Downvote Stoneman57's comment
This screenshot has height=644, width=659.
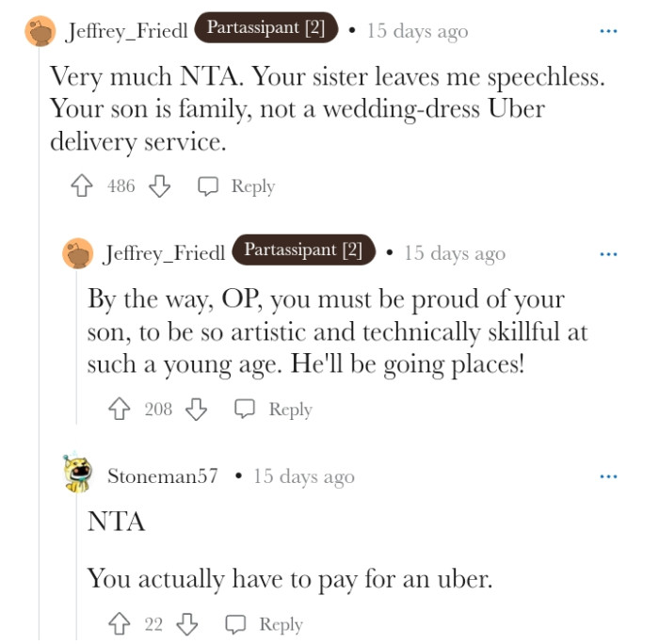[x=187, y=624]
